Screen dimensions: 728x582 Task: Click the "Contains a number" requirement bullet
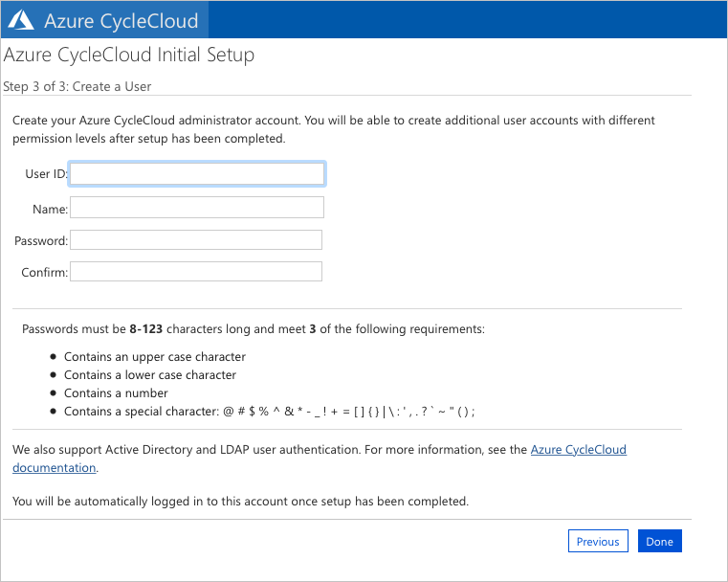pos(116,393)
